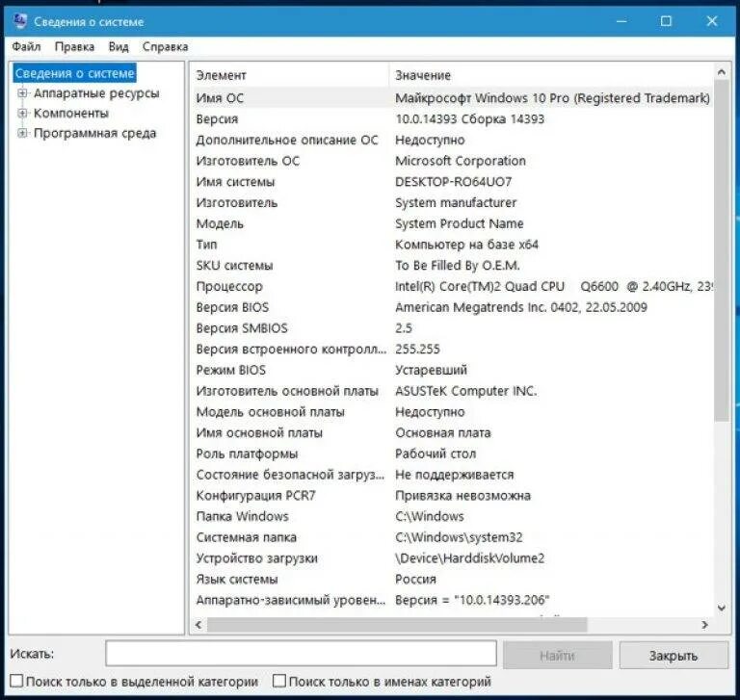This screenshot has width=740, height=700.
Task: Expand the Программная среда node
Action: (22, 133)
